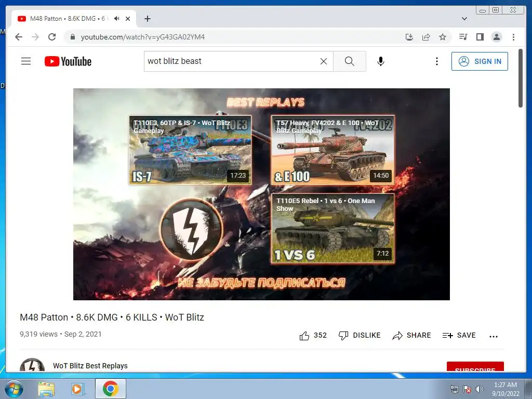Close the M48 Patton tab

(x=128, y=19)
